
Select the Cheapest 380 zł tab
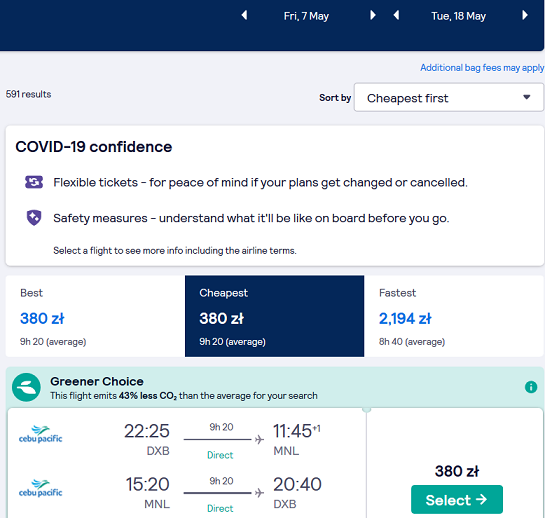275,316
